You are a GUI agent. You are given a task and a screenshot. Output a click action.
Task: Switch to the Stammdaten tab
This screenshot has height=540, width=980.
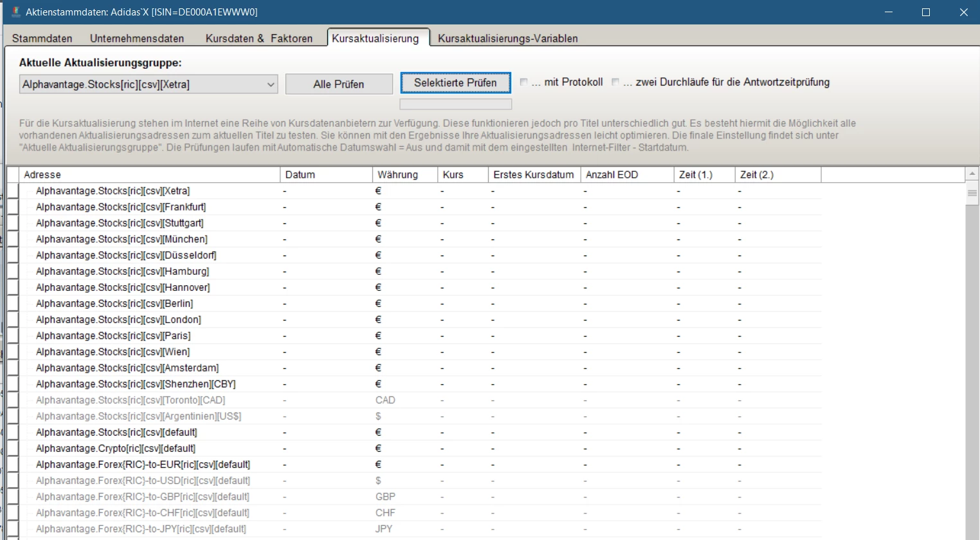tap(42, 39)
